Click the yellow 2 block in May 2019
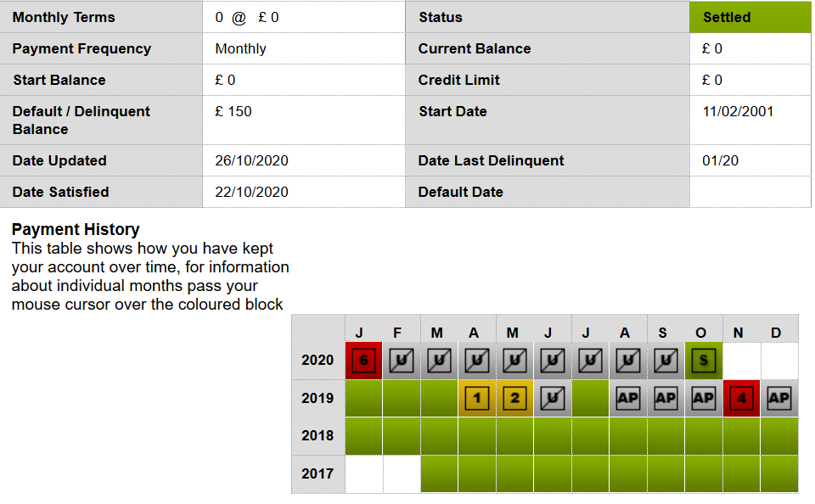 click(514, 399)
